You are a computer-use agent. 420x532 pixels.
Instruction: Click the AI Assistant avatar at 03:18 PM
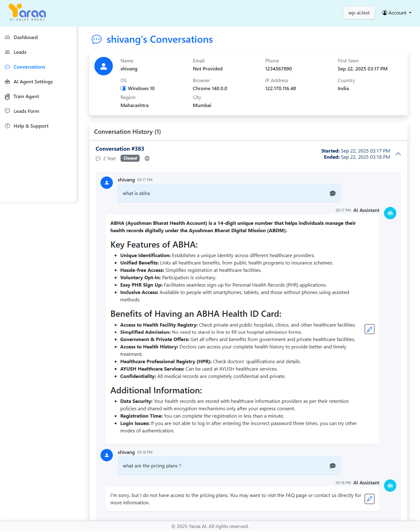click(x=390, y=486)
